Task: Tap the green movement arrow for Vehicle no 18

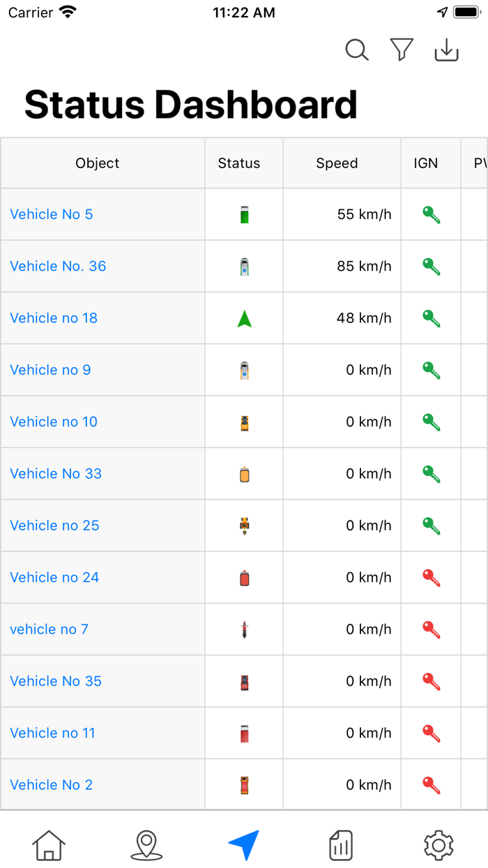Action: (243, 317)
